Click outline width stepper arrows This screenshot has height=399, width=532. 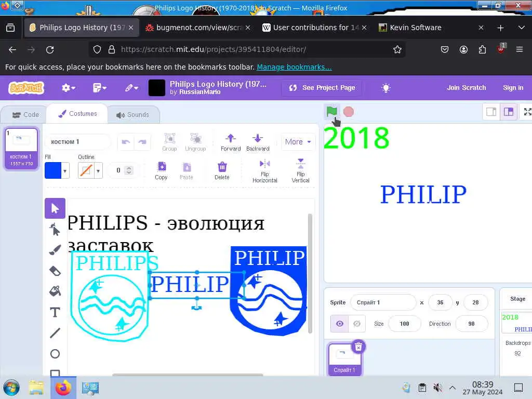pyautogui.click(x=129, y=170)
